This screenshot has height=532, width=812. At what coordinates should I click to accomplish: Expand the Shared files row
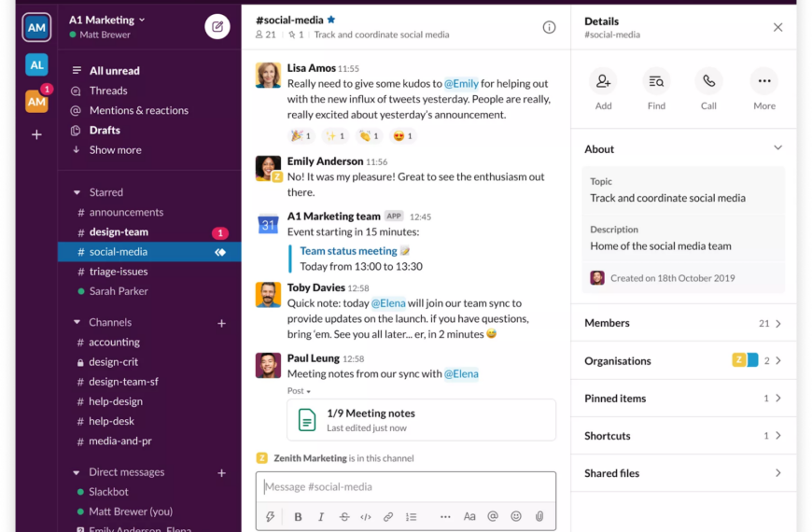point(683,473)
